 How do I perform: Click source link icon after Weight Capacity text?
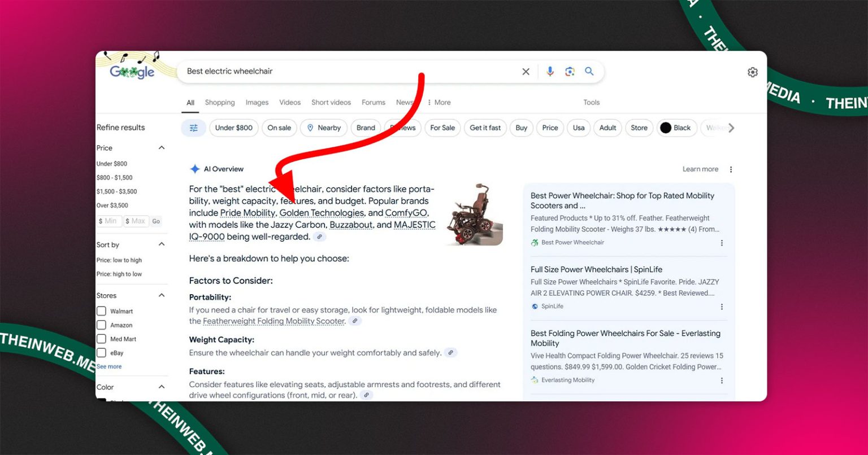(x=450, y=353)
